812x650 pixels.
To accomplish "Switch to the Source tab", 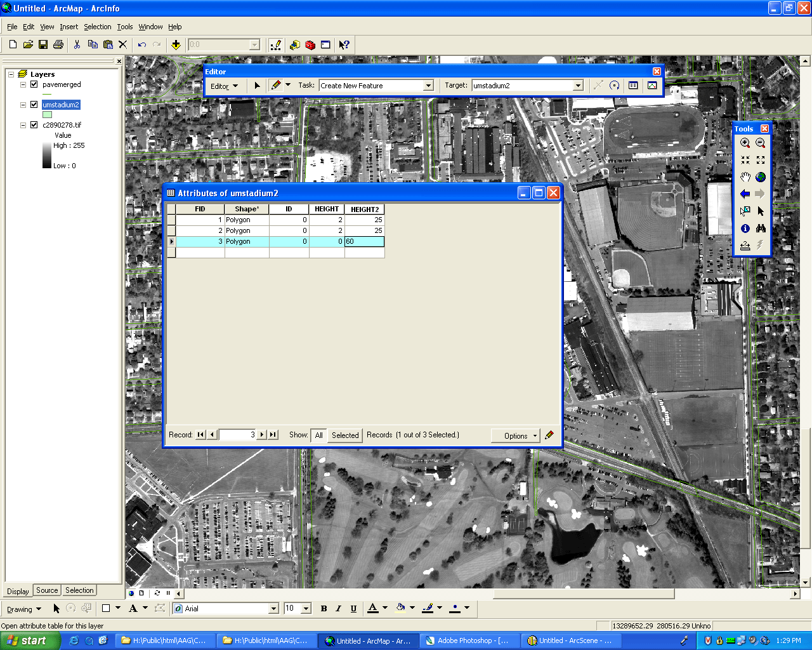I will (47, 590).
